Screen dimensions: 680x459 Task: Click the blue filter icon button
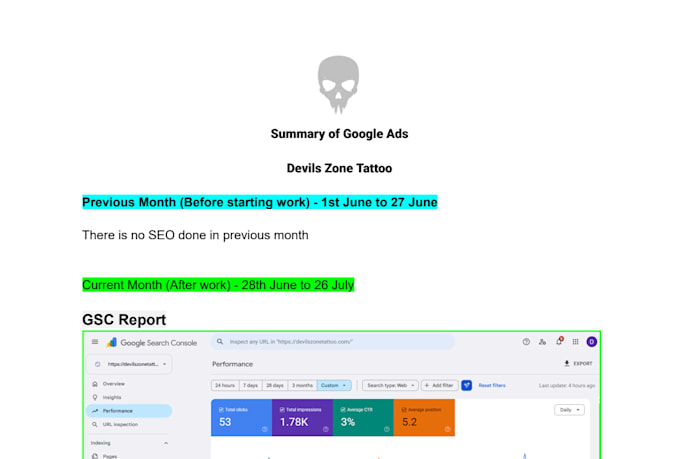[467, 385]
